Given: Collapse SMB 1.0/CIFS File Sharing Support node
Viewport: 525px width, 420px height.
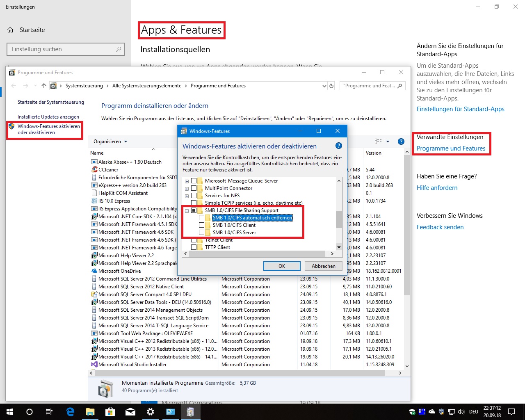Looking at the screenshot, I should [x=187, y=211].
